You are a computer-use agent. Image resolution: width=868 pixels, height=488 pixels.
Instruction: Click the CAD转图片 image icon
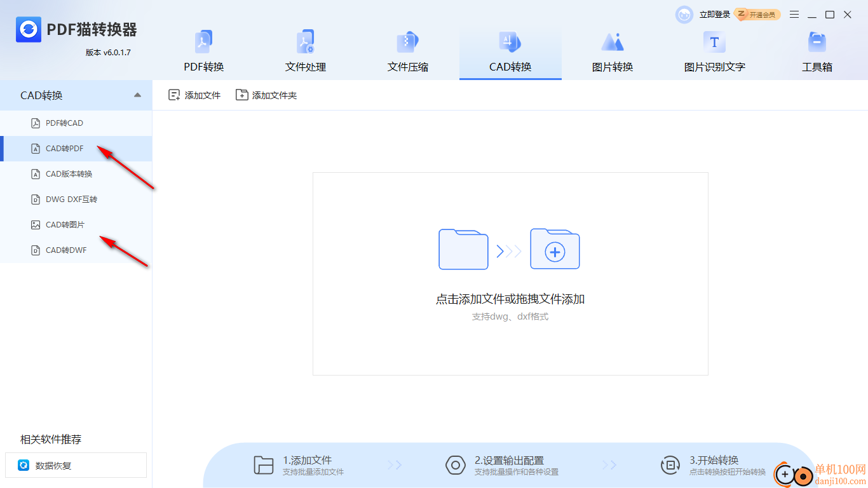(x=36, y=225)
